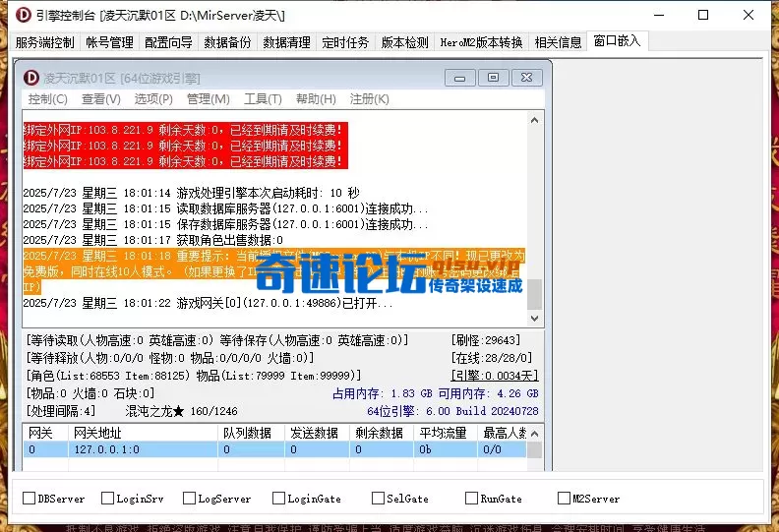779x532 pixels.
Task: Click the gateway table scroll up arrow
Action: coord(534,434)
